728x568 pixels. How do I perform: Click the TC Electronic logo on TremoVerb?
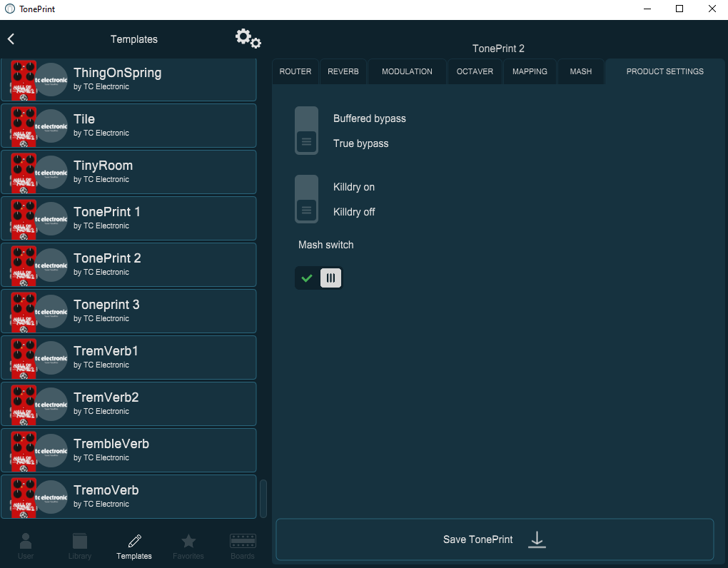point(51,497)
